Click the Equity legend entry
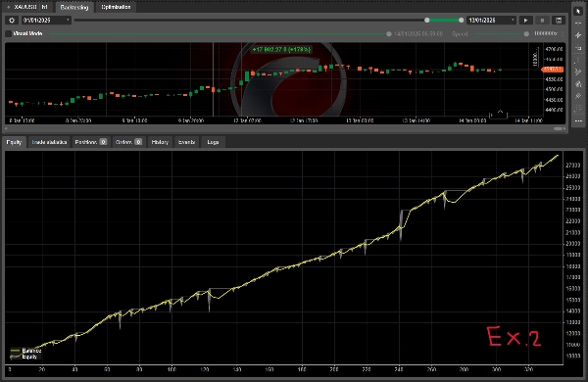The image size is (588, 382). coord(24,357)
